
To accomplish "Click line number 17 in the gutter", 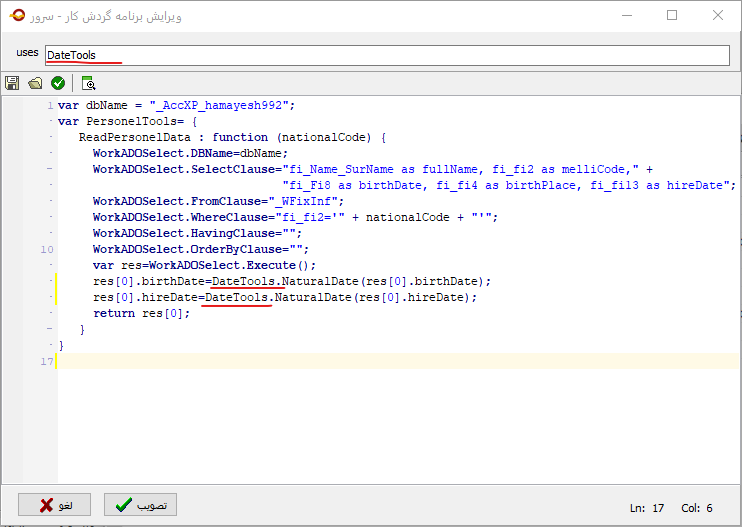I will pos(47,361).
